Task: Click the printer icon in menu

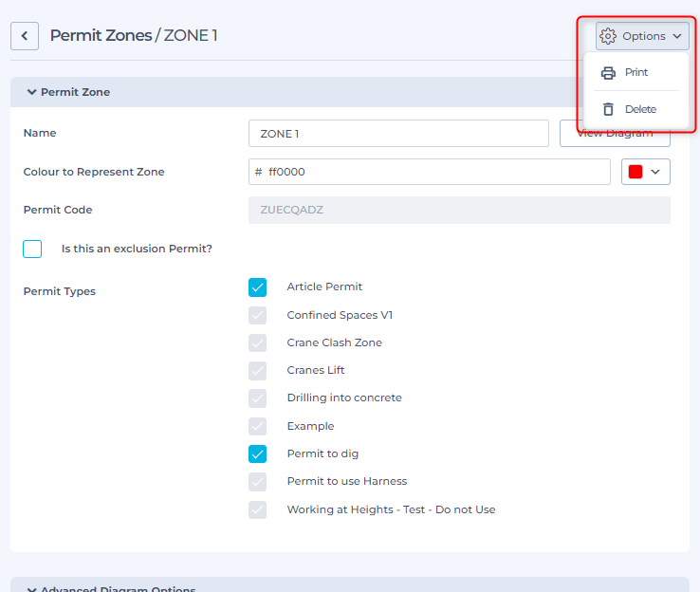Action: 609,72
